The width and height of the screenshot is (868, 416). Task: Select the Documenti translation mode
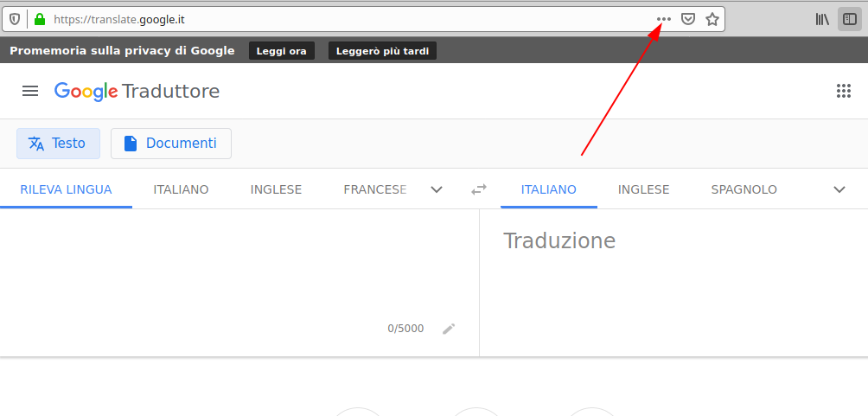(171, 144)
